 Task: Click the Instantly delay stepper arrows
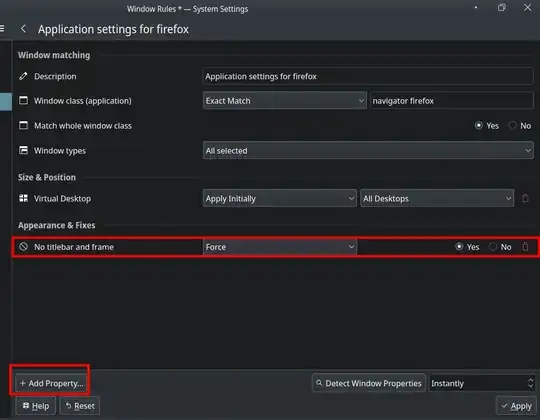click(530, 383)
